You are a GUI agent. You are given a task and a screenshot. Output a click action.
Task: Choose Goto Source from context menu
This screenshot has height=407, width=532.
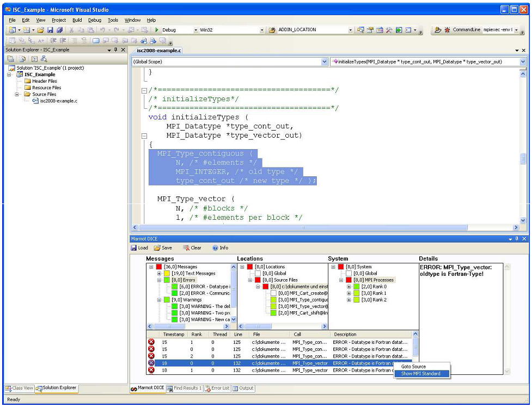pyautogui.click(x=422, y=367)
